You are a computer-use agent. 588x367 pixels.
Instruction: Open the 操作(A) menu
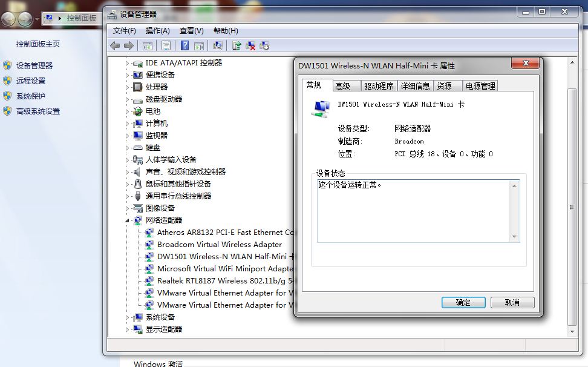point(157,31)
